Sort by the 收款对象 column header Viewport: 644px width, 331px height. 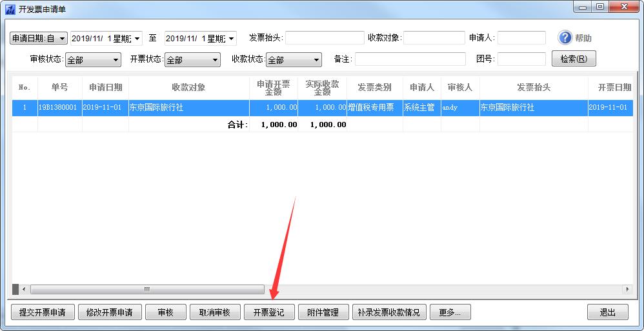click(188, 88)
